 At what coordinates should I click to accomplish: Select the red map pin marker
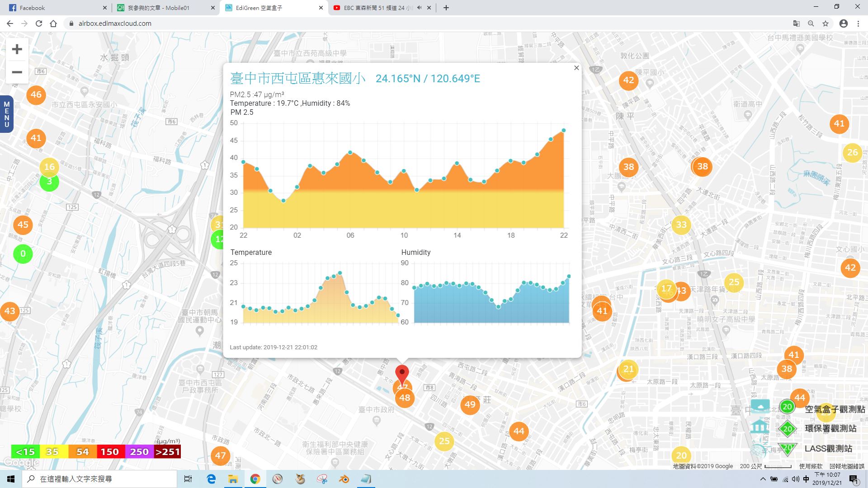402,375
